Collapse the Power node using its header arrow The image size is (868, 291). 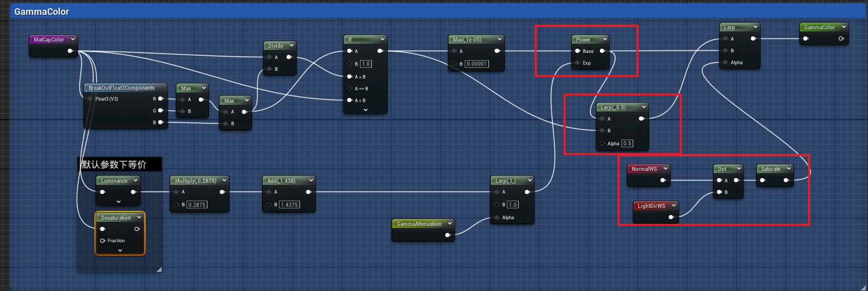point(605,40)
